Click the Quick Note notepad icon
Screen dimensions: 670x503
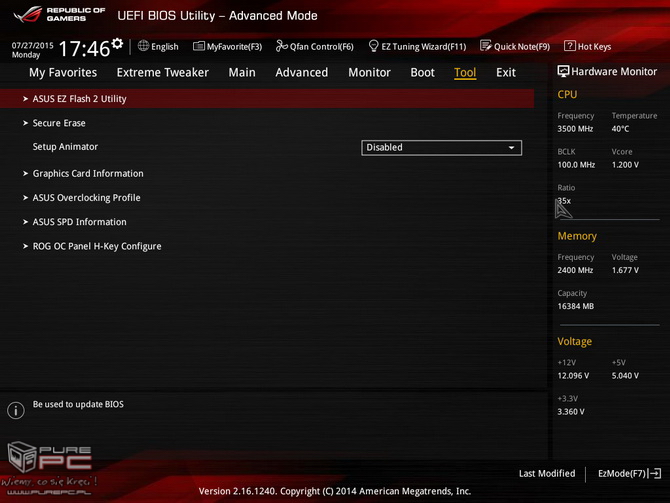point(485,46)
